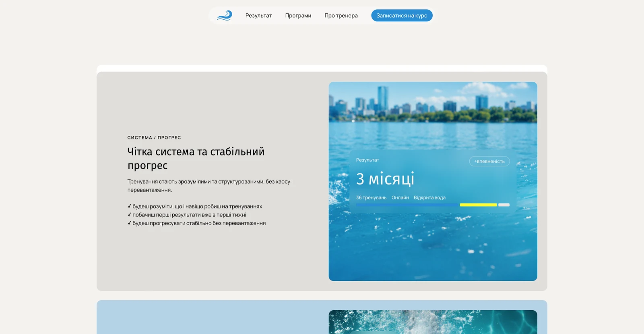Click the line будеш прогресувати стабільно
The image size is (644, 334).
[x=196, y=223]
